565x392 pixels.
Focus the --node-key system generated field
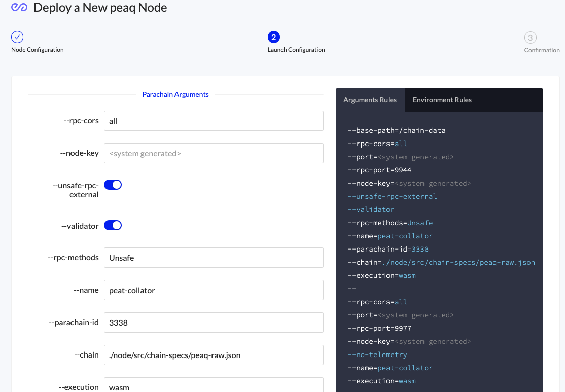coord(214,153)
